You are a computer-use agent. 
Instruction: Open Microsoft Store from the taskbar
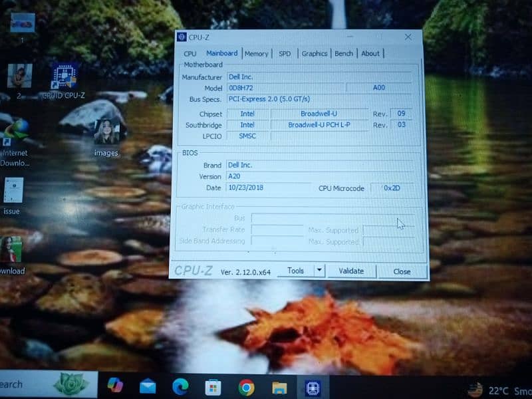tap(213, 387)
